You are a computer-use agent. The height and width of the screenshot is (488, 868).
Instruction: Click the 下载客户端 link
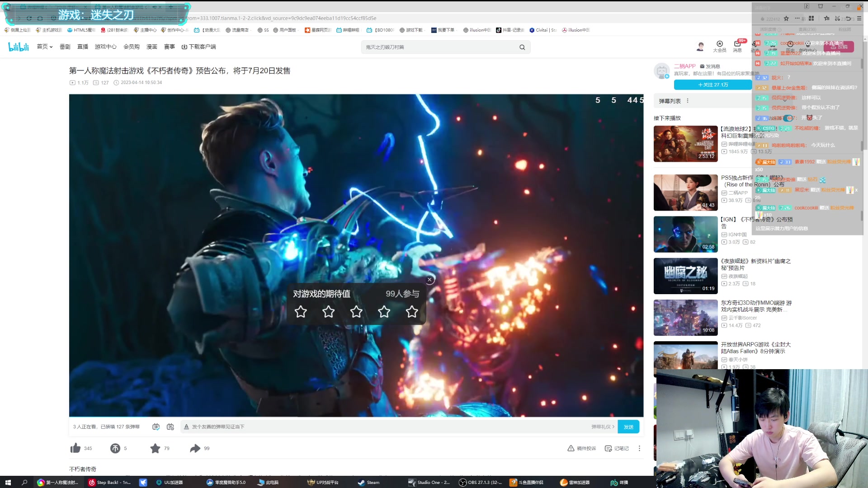pos(199,47)
